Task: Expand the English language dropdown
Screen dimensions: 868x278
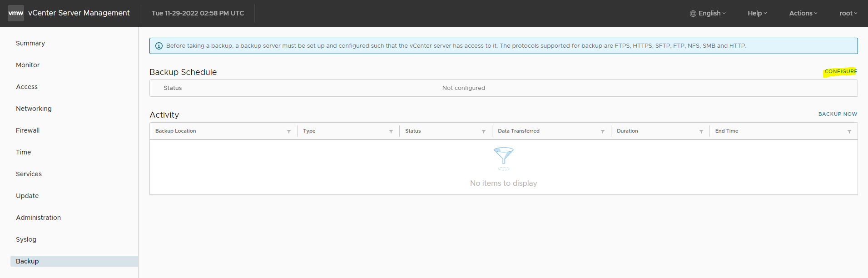Action: pyautogui.click(x=708, y=13)
